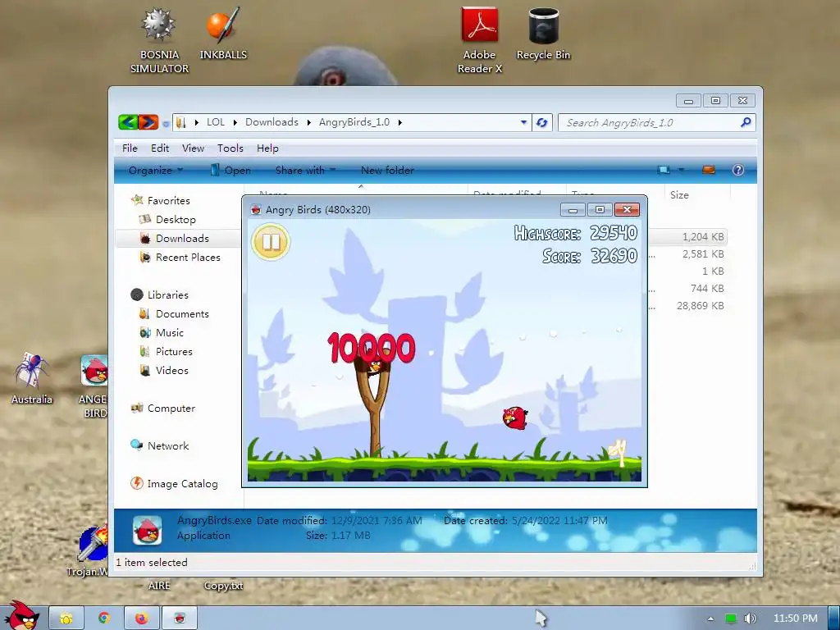Show hidden tray icons arrow
The height and width of the screenshot is (630, 840).
coord(710,619)
